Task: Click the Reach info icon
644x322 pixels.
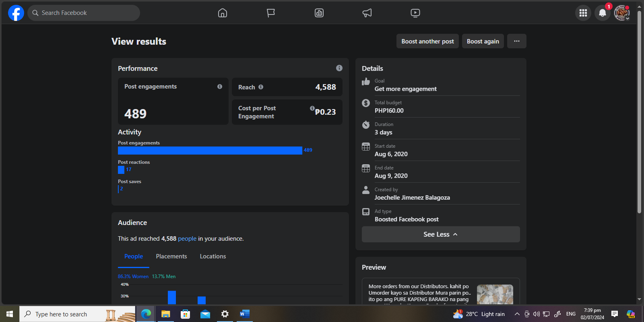Action: click(261, 87)
